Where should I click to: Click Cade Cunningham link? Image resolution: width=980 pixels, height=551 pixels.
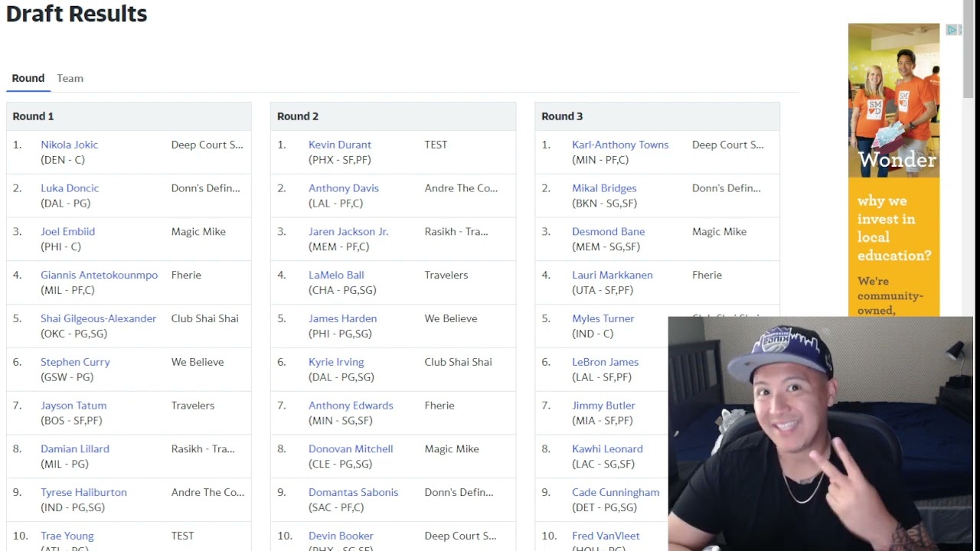(616, 493)
